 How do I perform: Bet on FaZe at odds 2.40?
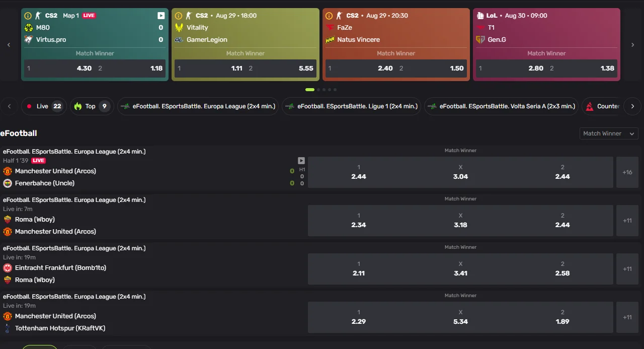click(361, 68)
